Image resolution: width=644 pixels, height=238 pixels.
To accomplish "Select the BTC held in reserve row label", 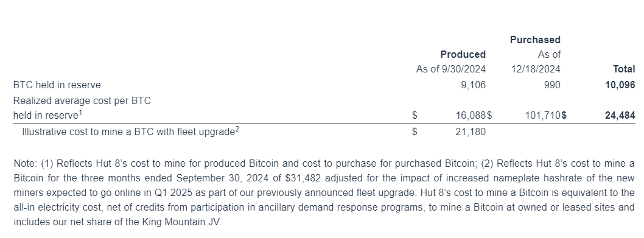I will click(x=57, y=85).
